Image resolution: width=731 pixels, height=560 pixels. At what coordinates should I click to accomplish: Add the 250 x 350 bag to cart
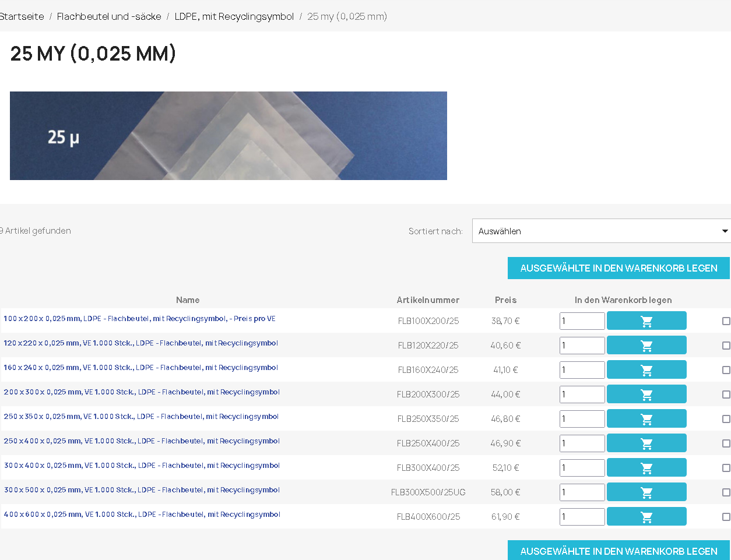[646, 419]
